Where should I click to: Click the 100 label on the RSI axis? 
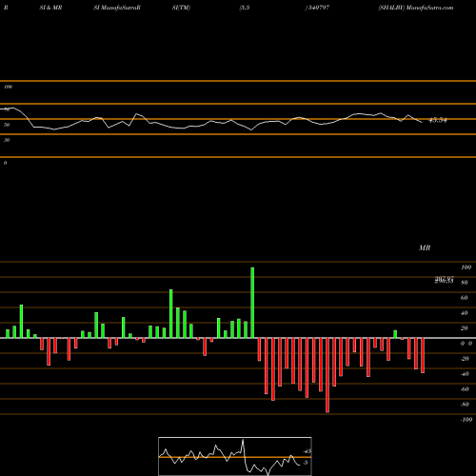coord(8,87)
